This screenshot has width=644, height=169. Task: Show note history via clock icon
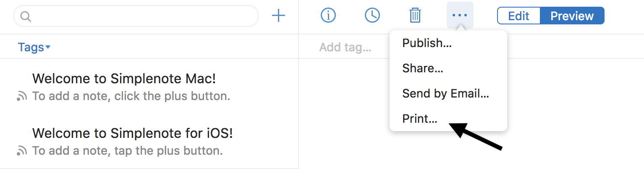[372, 16]
